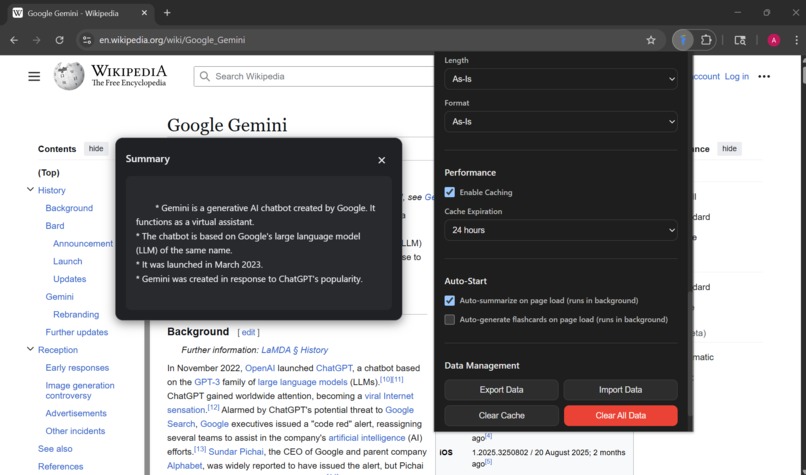The width and height of the screenshot is (806, 475).
Task: Open Chrome three-dot menu
Action: 796,40
